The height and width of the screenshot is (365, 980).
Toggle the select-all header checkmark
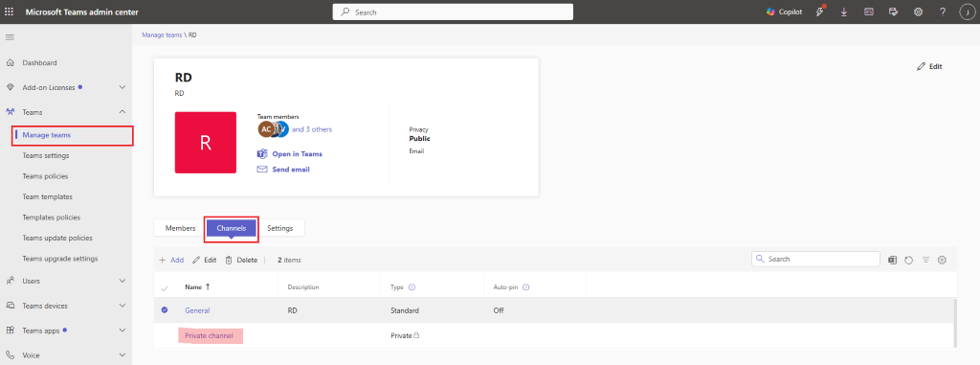coord(165,288)
